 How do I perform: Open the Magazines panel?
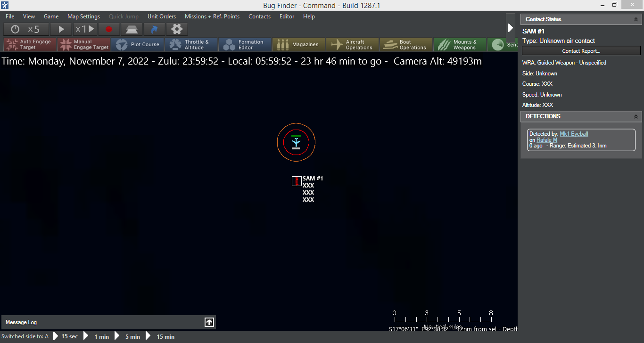point(298,44)
